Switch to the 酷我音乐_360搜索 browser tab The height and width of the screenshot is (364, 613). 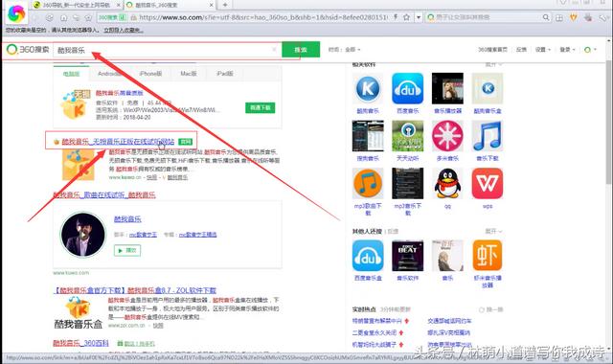tap(170, 5)
